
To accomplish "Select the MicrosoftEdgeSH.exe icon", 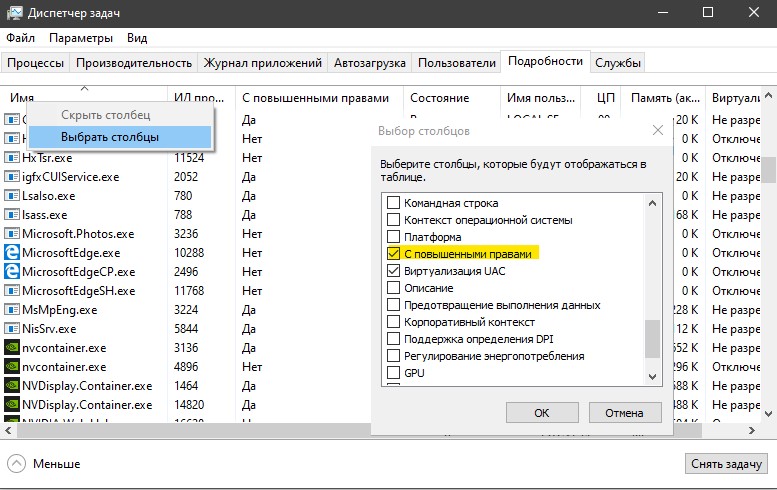I will pyautogui.click(x=11, y=290).
